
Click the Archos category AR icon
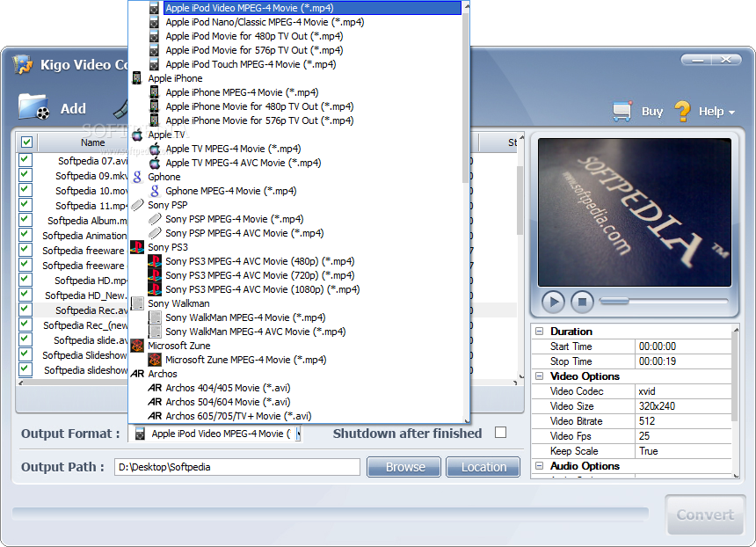pyautogui.click(x=137, y=374)
